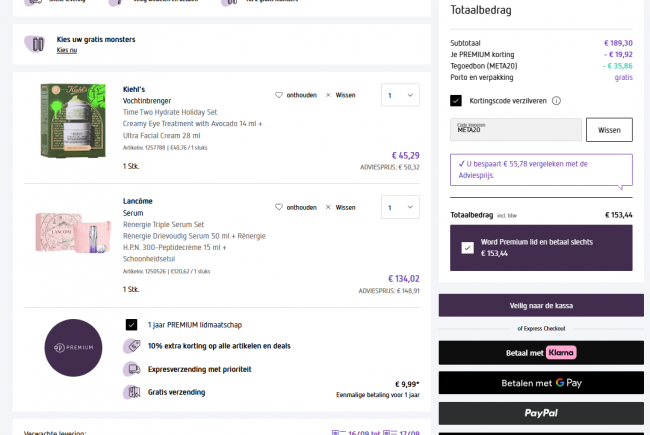Click onthouden for Lancôme Serum

click(x=301, y=207)
